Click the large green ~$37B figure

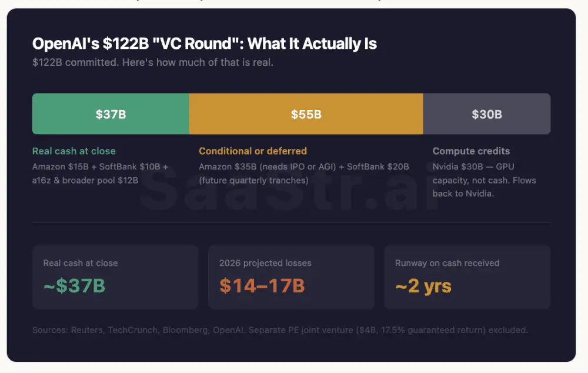pos(75,286)
